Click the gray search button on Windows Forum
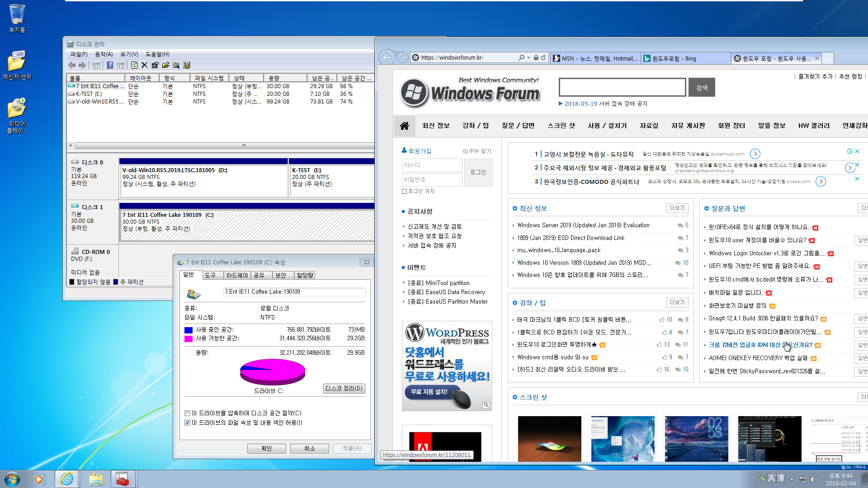The image size is (868, 488). (x=702, y=88)
